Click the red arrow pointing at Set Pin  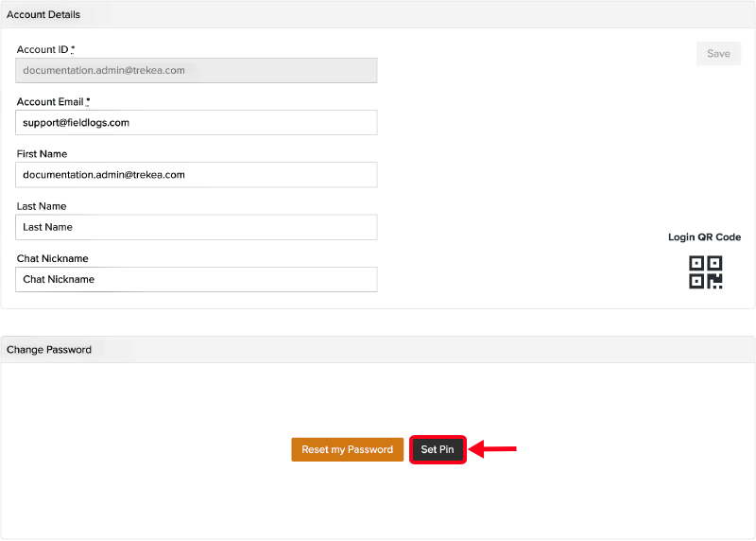click(x=493, y=449)
